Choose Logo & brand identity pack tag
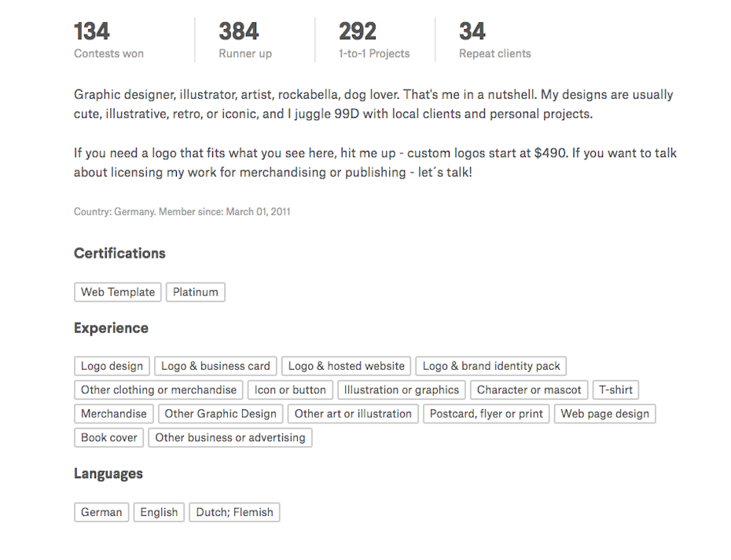The width and height of the screenshot is (731, 560). point(491,366)
